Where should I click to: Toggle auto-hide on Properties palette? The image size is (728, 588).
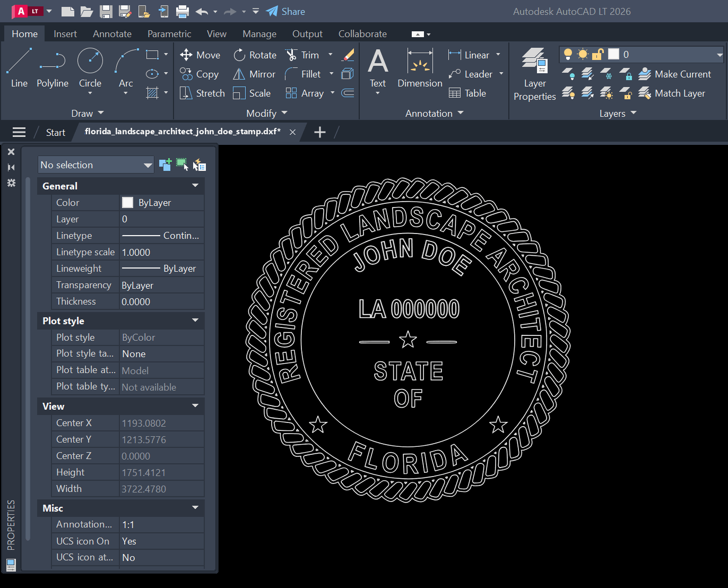coord(11,167)
